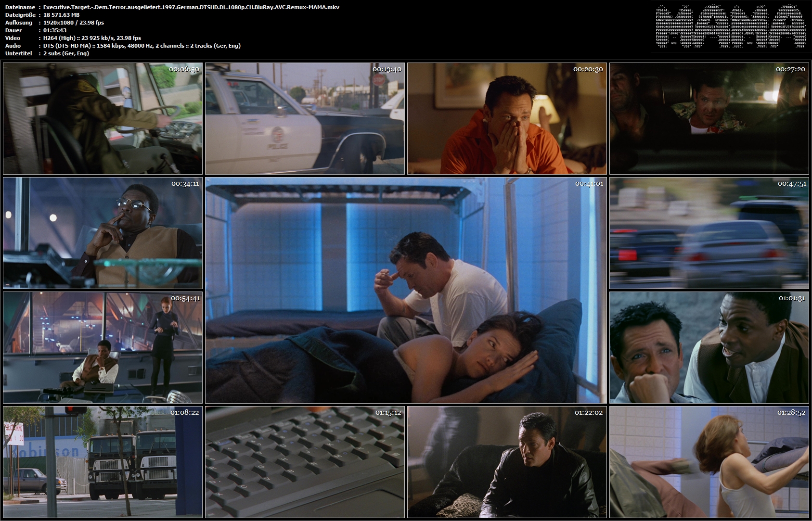This screenshot has width=812, height=521.
Task: Click the Auflösung label
Action: (19, 23)
